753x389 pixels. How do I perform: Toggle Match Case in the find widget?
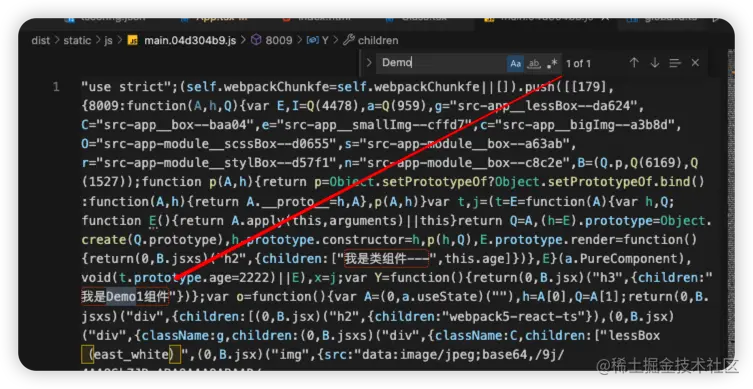pyautogui.click(x=515, y=63)
